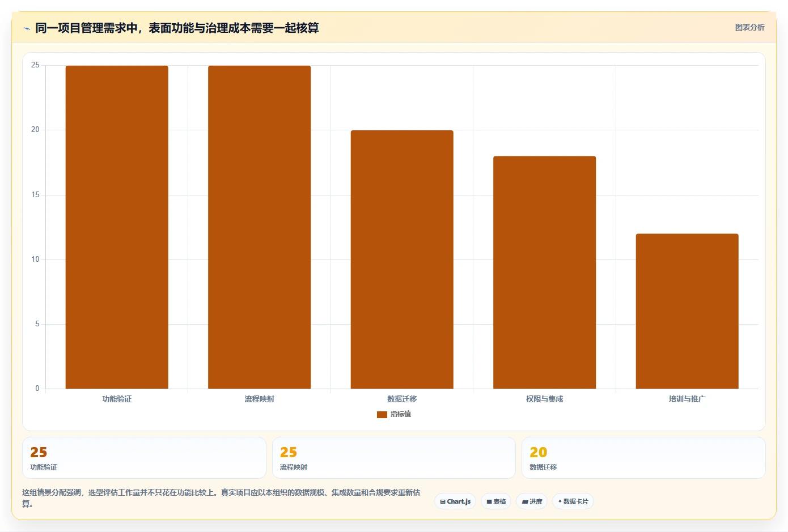Select the 功能验证 bar in the chart
Screen dimensions: 788x532
pos(117,227)
